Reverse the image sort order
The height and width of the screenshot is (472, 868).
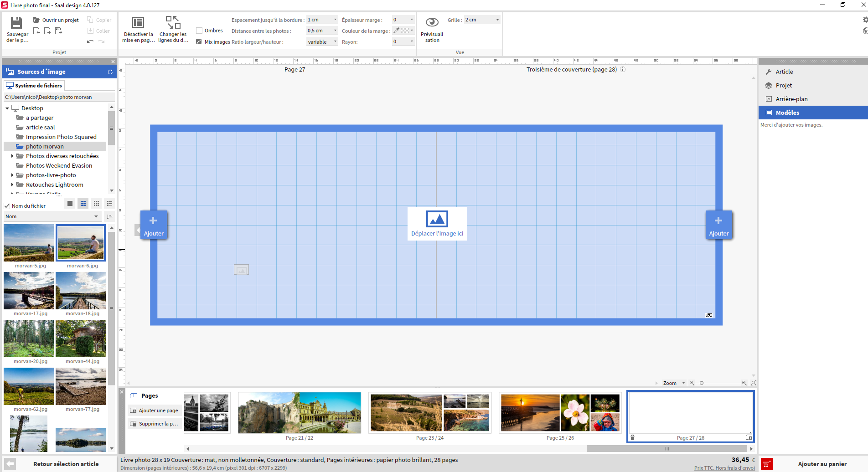109,216
